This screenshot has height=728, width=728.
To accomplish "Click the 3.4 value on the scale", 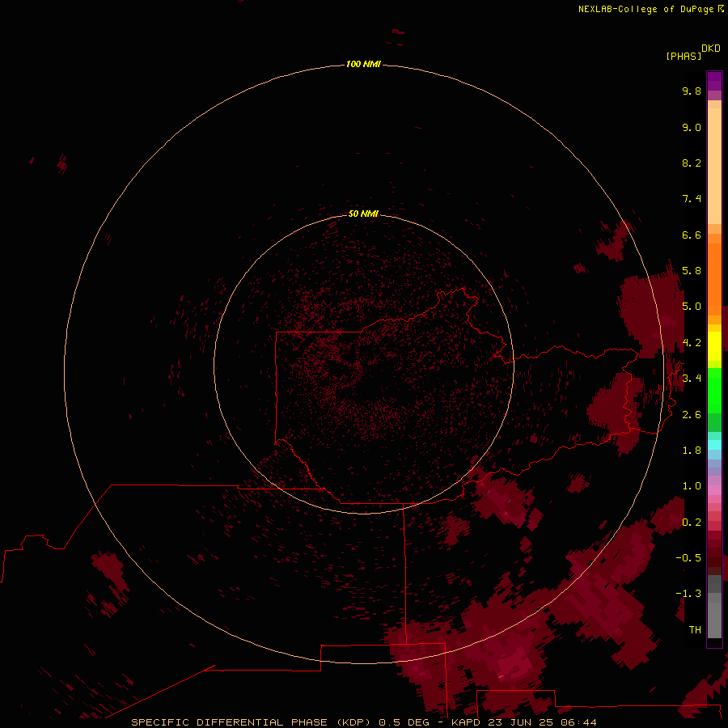I will (x=692, y=379).
